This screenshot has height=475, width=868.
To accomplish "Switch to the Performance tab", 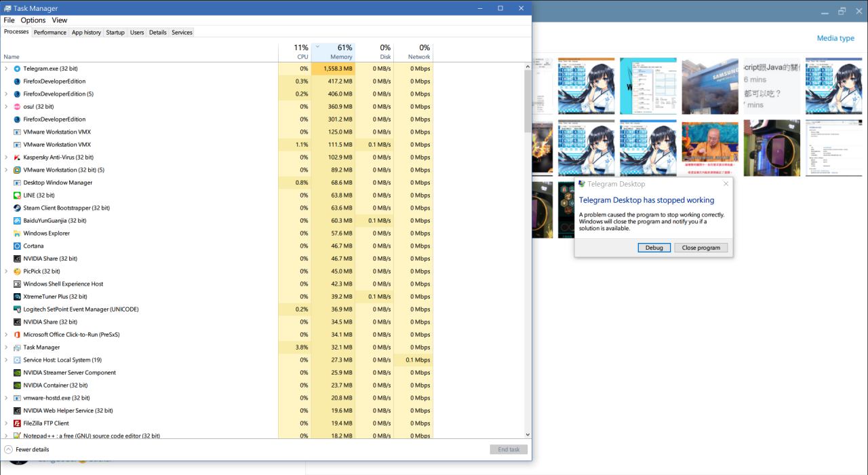I will point(50,33).
